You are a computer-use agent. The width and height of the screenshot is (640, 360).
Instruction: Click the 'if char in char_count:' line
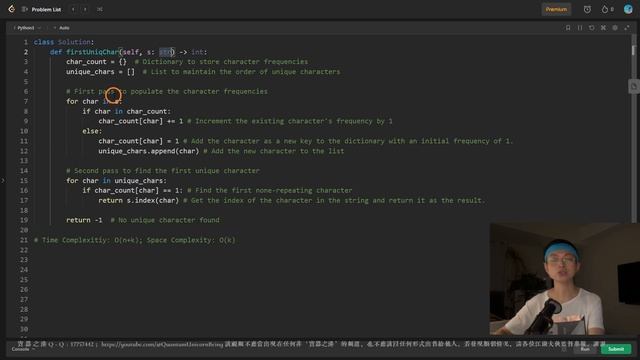tap(127, 111)
